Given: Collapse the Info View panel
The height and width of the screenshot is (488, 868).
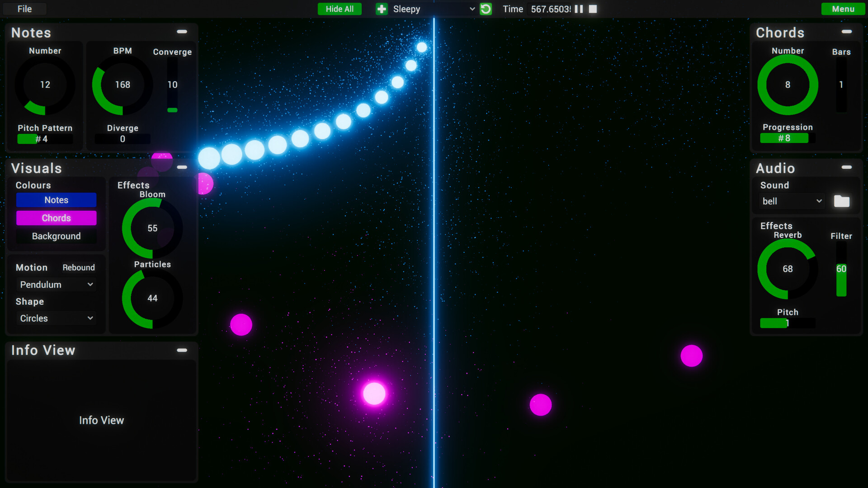Looking at the screenshot, I should pyautogui.click(x=182, y=350).
